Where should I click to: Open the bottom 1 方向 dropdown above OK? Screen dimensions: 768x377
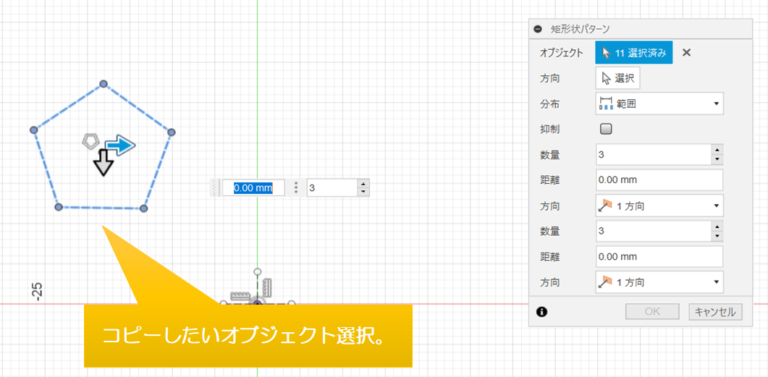[659, 282]
